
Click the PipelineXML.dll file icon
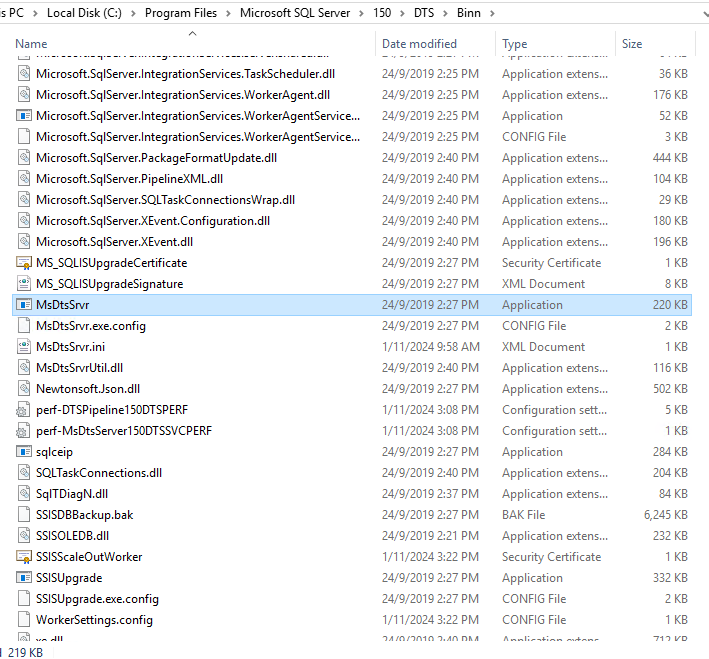click(x=24, y=179)
